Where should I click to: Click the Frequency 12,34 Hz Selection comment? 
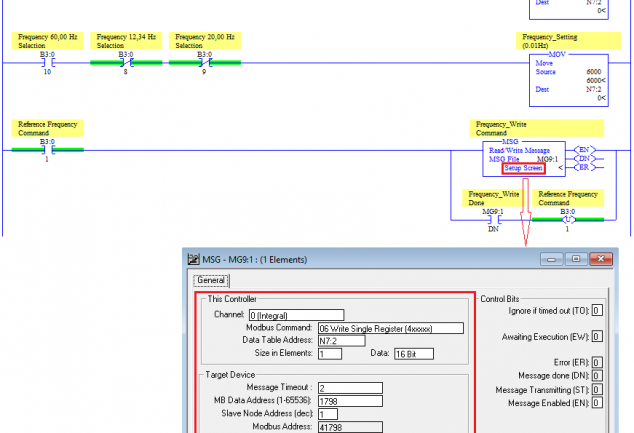pyautogui.click(x=126, y=41)
